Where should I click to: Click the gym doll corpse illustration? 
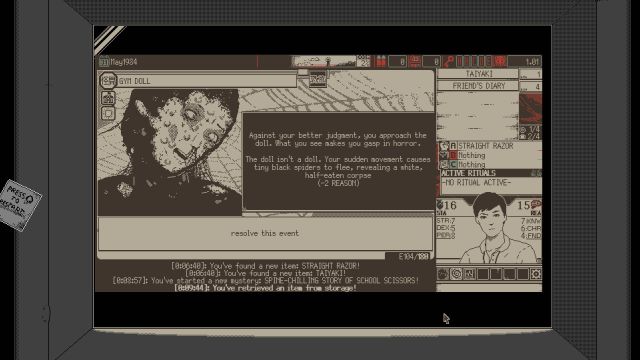tap(170, 152)
